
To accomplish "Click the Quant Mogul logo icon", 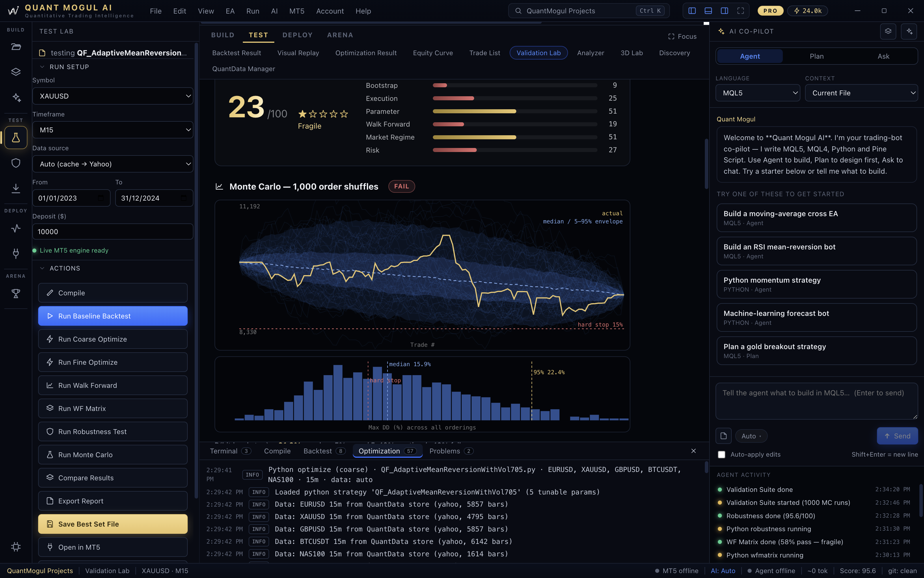I will [x=13, y=11].
